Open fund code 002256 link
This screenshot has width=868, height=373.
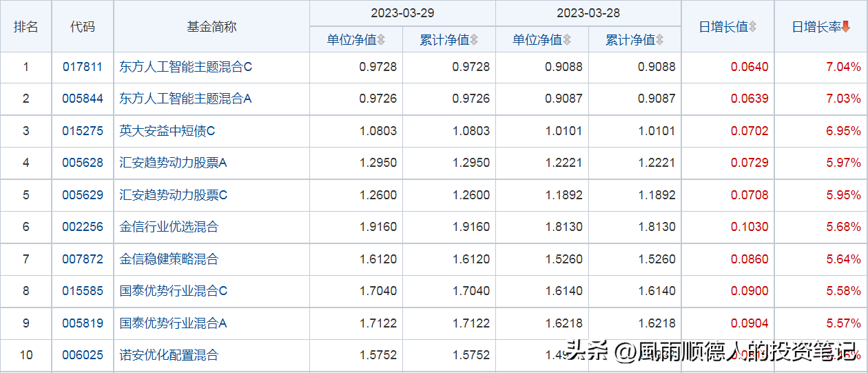[x=83, y=227]
